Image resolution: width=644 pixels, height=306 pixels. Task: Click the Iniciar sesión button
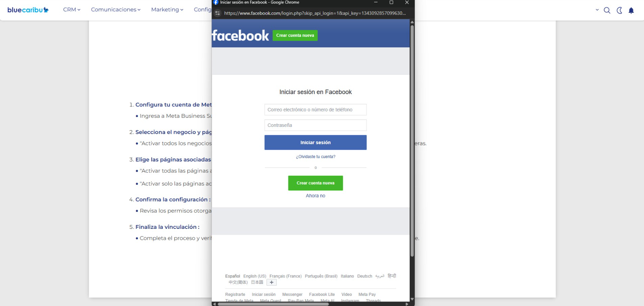click(315, 143)
